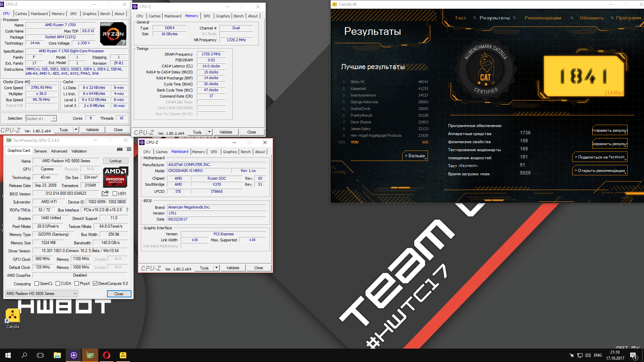
Task: Open the Windows Start menu
Action: click(x=8, y=355)
